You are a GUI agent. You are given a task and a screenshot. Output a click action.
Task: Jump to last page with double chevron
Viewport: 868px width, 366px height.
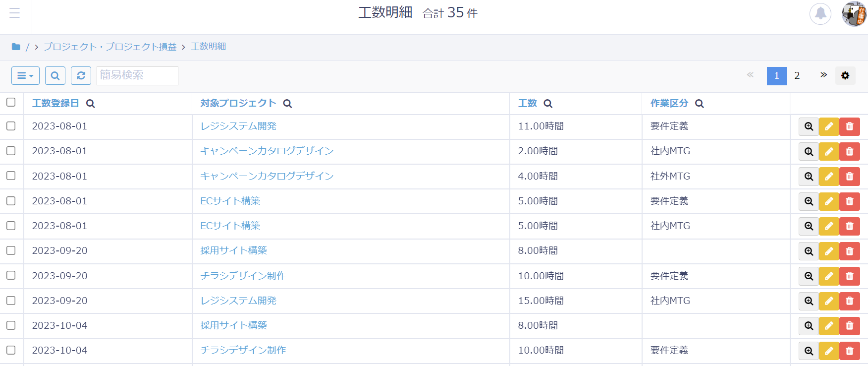point(823,75)
